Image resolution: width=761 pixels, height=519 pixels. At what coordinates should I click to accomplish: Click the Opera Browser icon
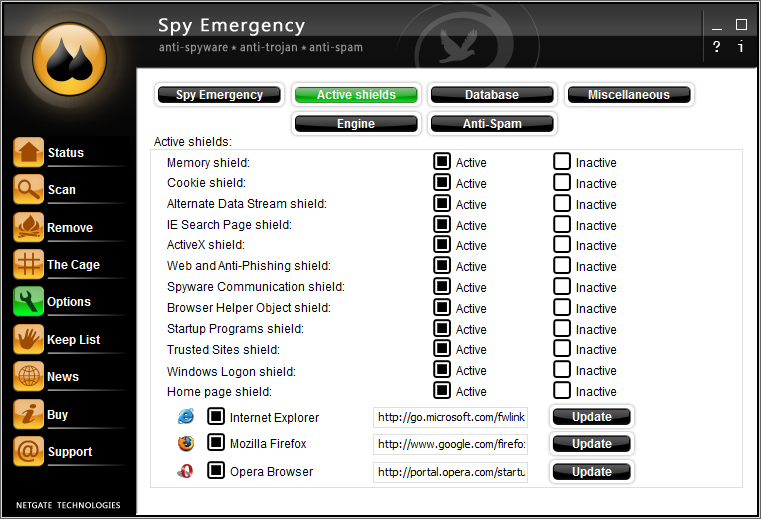185,471
